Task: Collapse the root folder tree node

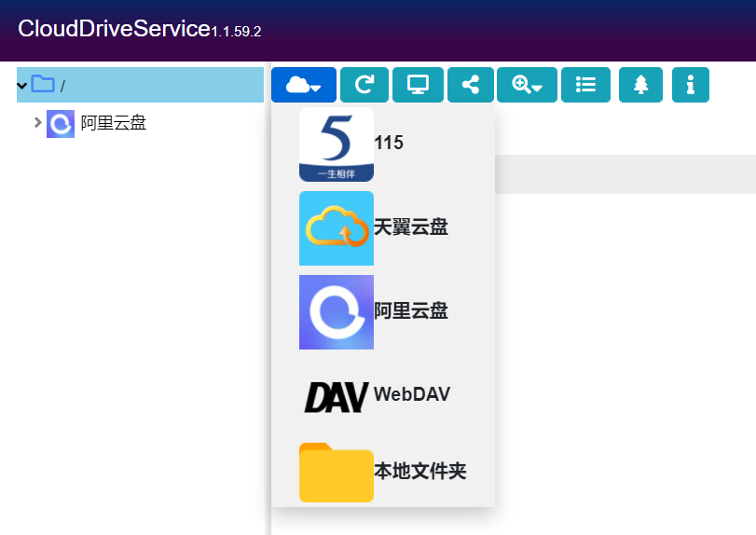Action: 21,86
